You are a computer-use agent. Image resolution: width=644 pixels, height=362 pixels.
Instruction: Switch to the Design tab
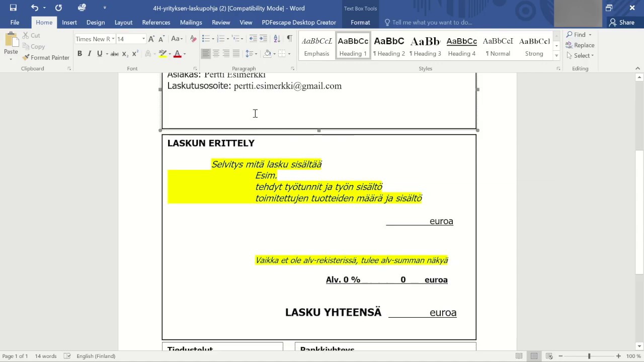pyautogui.click(x=96, y=22)
